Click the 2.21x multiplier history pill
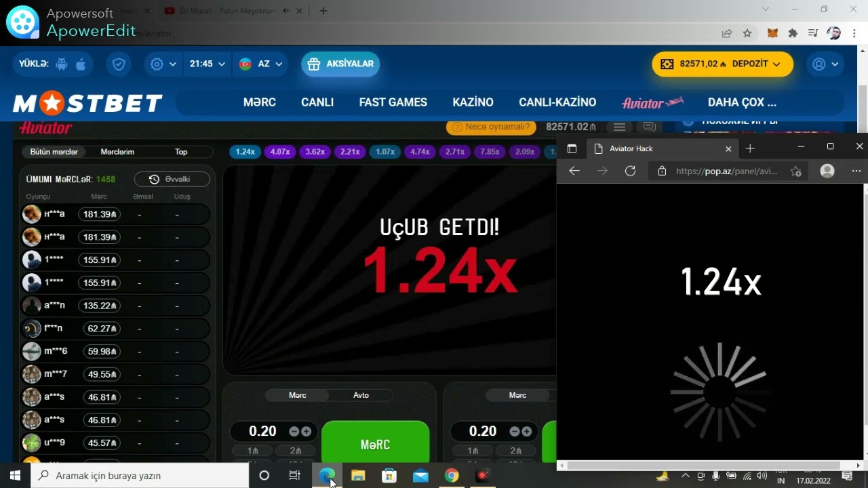This screenshot has width=868, height=488. pyautogui.click(x=350, y=152)
